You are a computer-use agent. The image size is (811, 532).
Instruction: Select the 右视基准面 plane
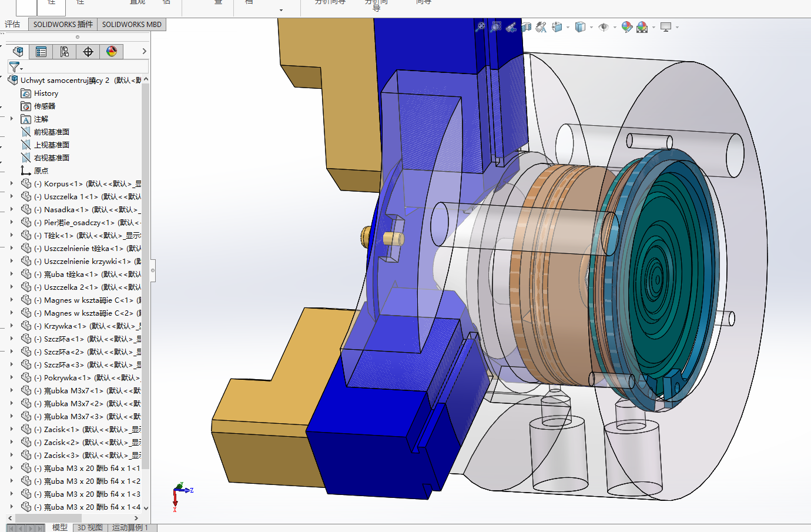coord(45,158)
